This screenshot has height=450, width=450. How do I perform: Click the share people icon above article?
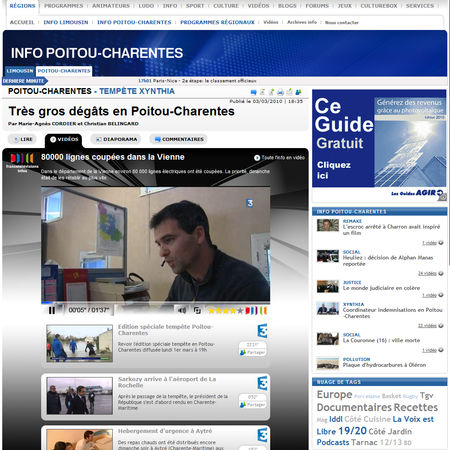298,92
